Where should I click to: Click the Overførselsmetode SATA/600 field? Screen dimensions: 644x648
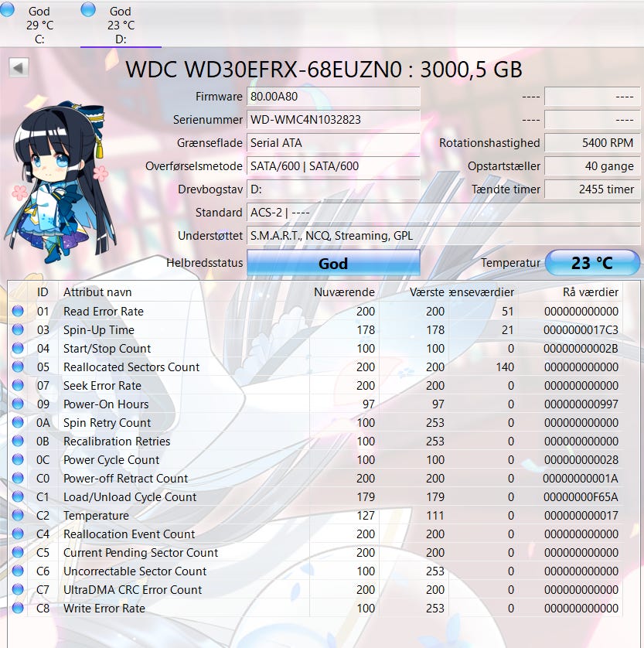[333, 166]
